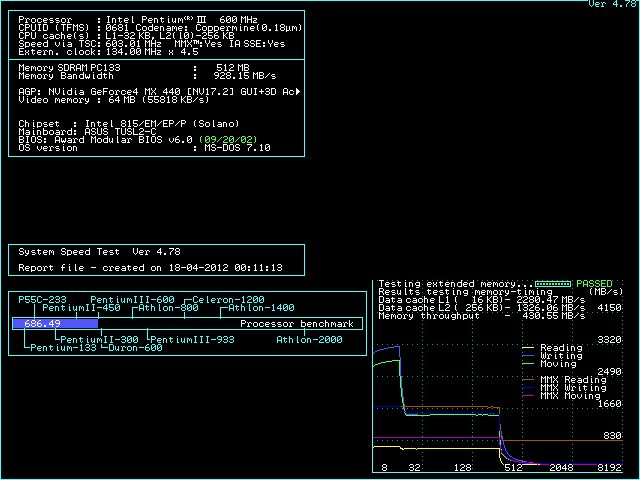The height and width of the screenshot is (480, 640).
Task: Click the CPU cache(s) L1-32 KB line
Action: (127, 36)
